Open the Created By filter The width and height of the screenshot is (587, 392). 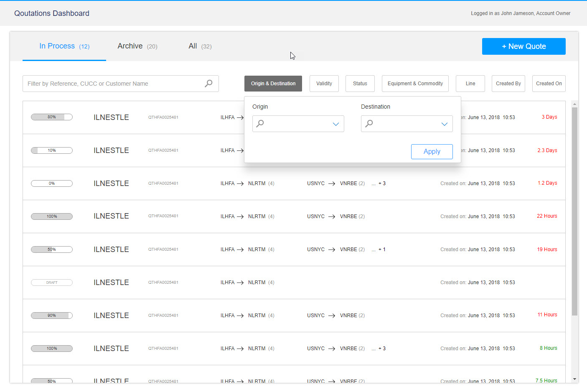click(x=508, y=84)
